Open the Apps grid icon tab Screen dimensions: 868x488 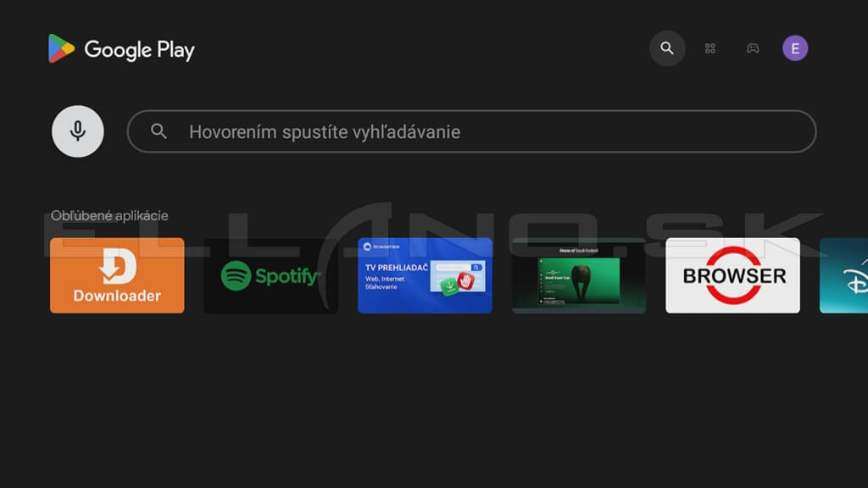coord(710,48)
